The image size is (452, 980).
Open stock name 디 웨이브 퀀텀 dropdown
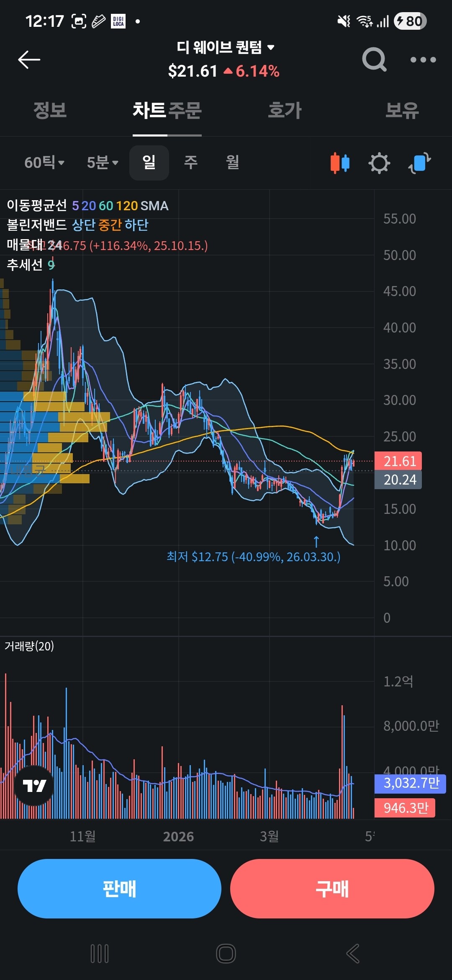coord(225,47)
